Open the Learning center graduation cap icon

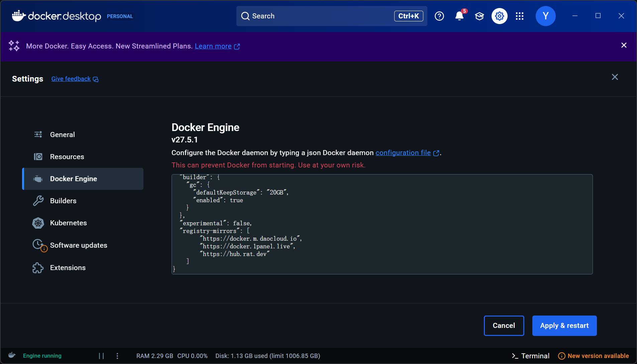coord(479,16)
